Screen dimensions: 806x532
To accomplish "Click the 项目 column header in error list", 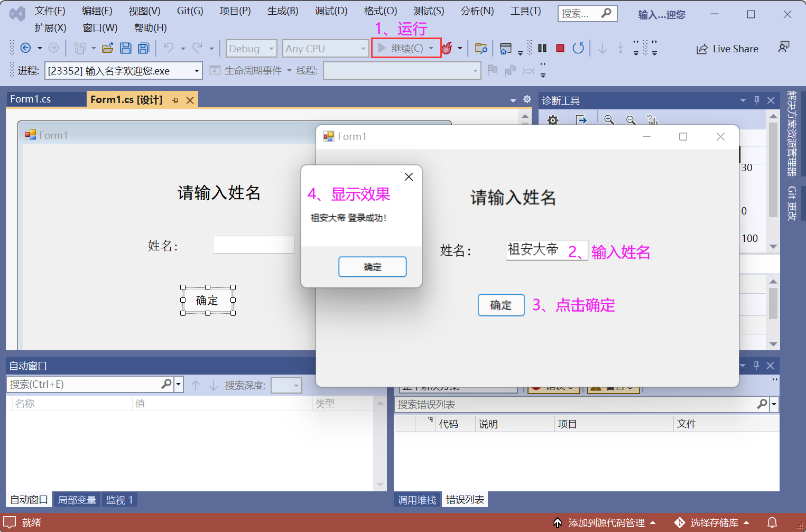I will (614, 424).
